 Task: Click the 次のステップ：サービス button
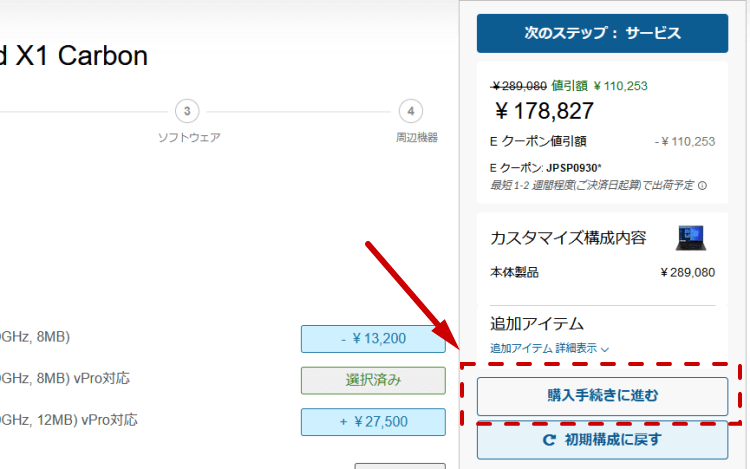pos(602,33)
